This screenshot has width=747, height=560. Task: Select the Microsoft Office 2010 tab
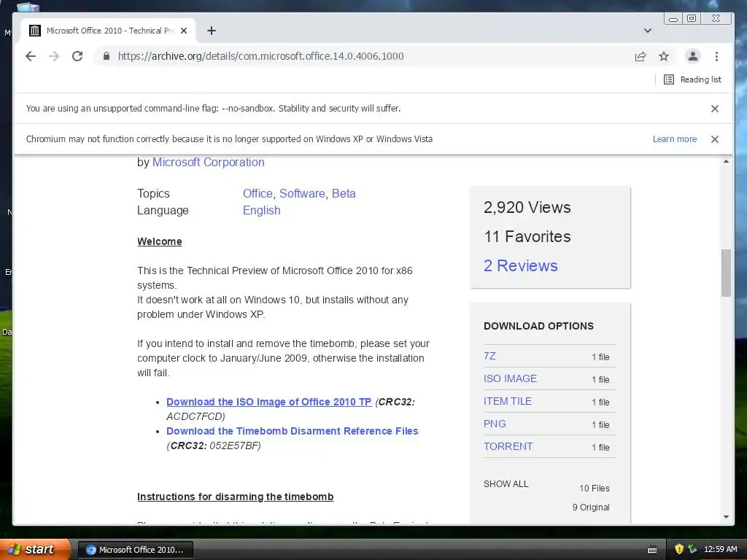tap(109, 31)
